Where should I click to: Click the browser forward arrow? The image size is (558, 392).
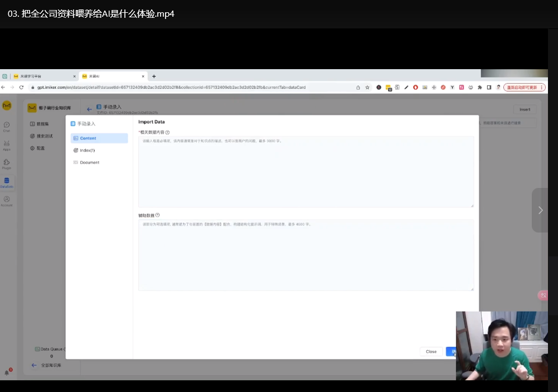point(12,87)
